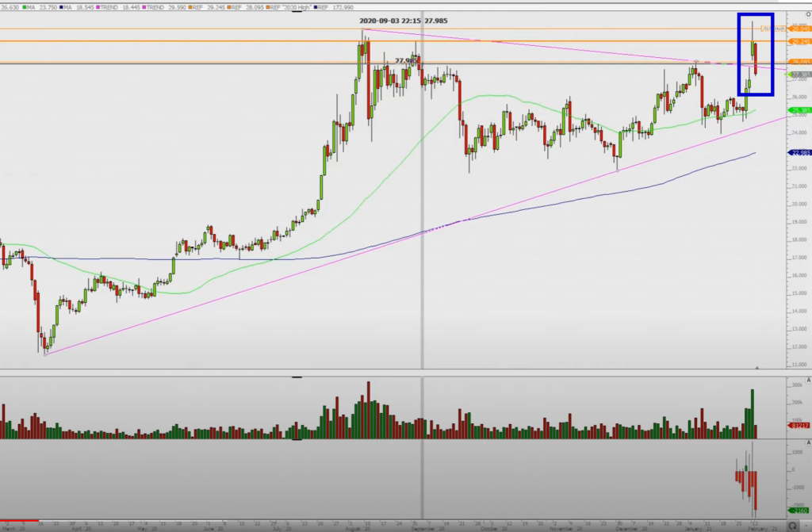Toggle the "A" auto-scale on bottom indicator panel
Image resolution: width=812 pixels, height=532 pixels.
pyautogui.click(x=808, y=442)
